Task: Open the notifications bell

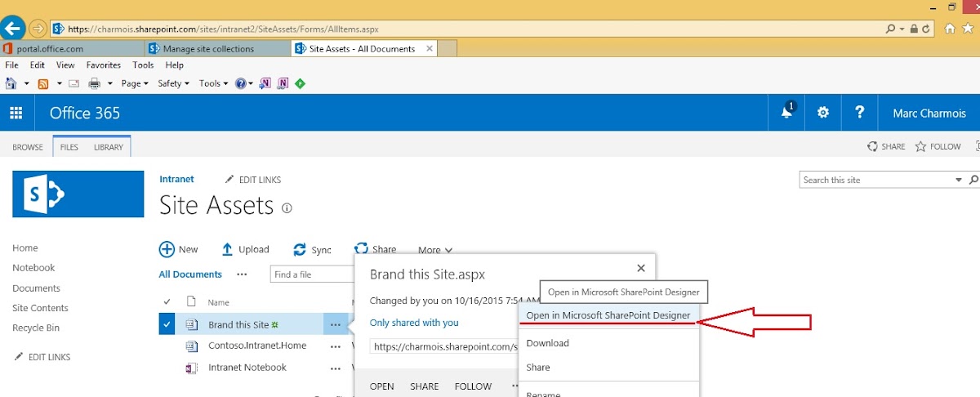Action: [787, 113]
